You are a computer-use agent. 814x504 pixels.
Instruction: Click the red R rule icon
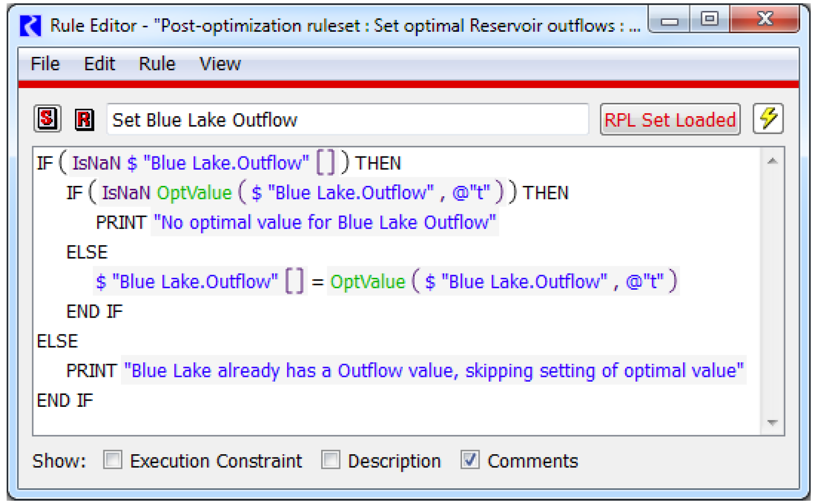click(x=84, y=119)
